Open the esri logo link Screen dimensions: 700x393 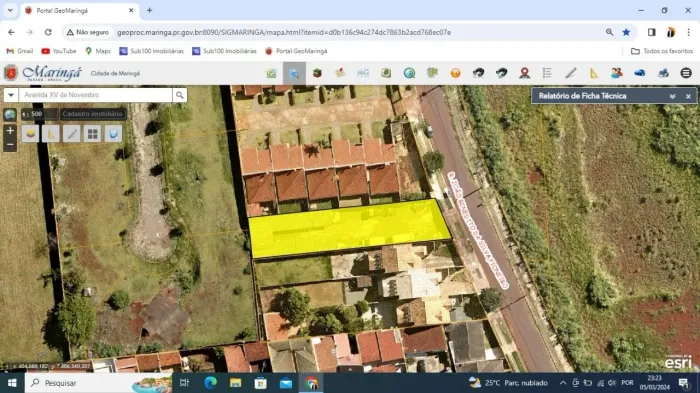point(678,362)
